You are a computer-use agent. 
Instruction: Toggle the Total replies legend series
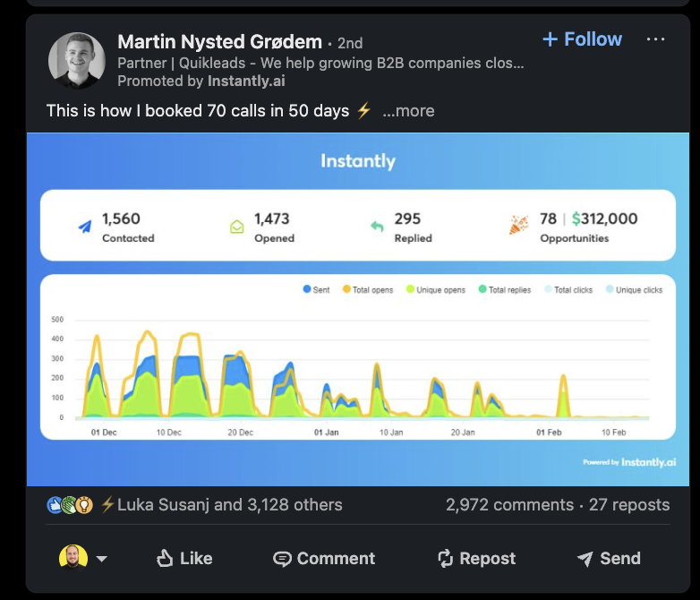pyautogui.click(x=505, y=289)
